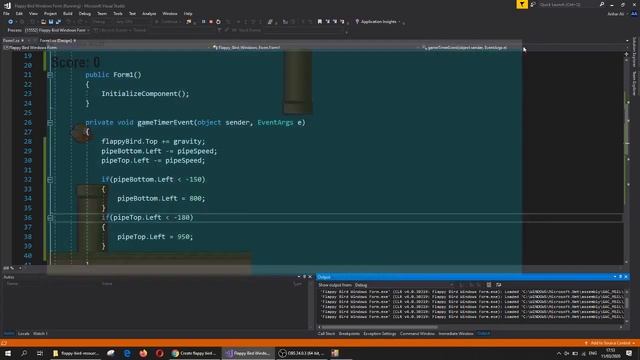
Task: Collapse the Form1() constructor outline
Action: [x=50, y=75]
